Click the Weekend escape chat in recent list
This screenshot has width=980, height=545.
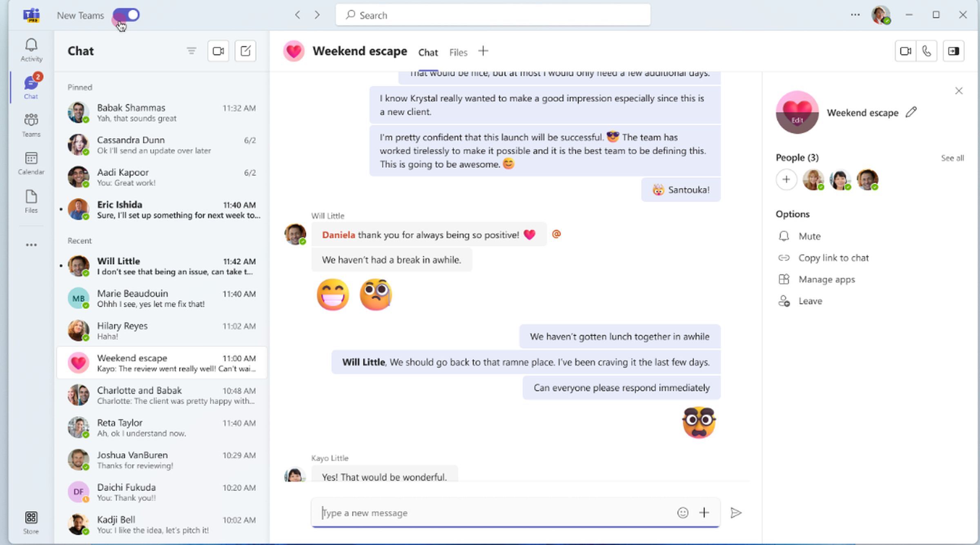pos(161,363)
